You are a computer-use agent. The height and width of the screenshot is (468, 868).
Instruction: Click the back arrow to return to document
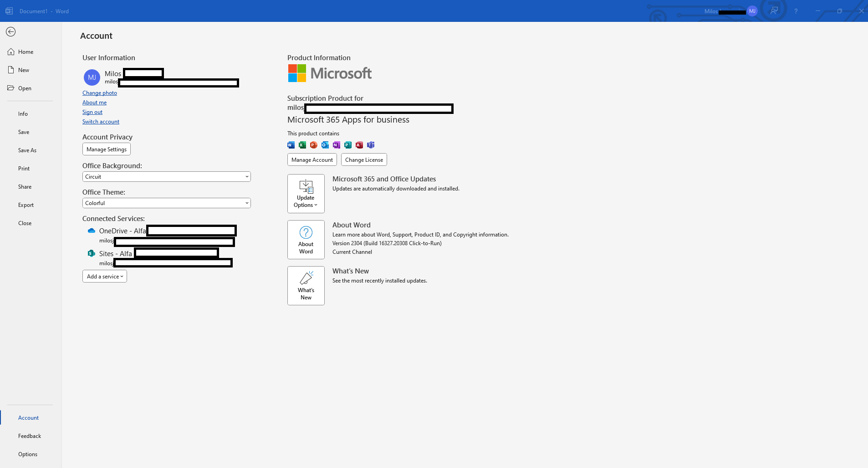(11, 31)
